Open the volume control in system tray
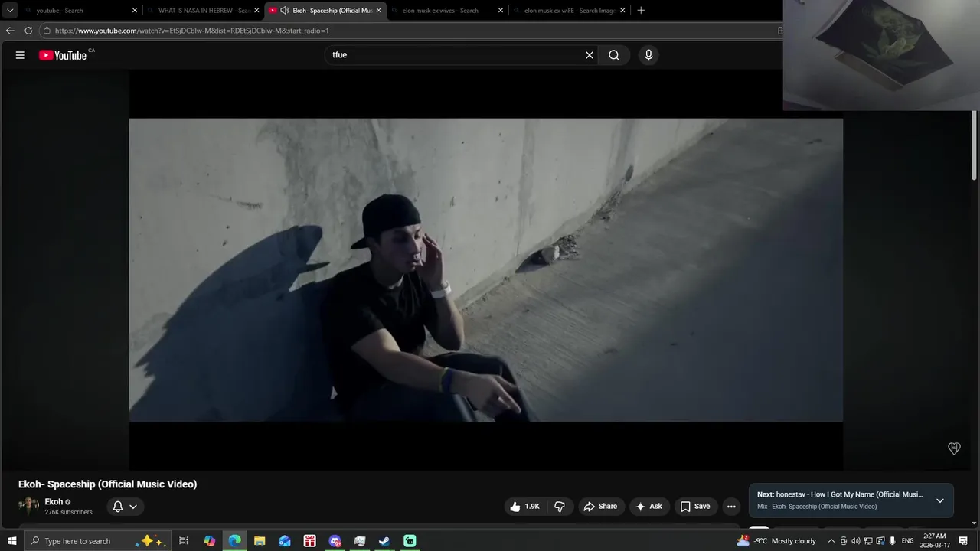Screen dimensions: 980x551 tap(856, 541)
